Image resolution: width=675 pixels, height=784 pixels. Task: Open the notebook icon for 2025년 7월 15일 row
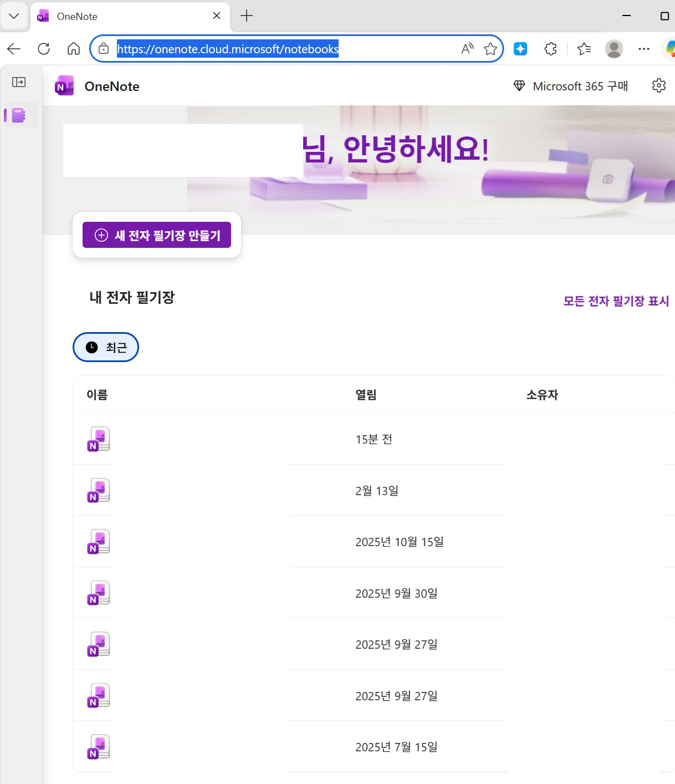pos(99,747)
